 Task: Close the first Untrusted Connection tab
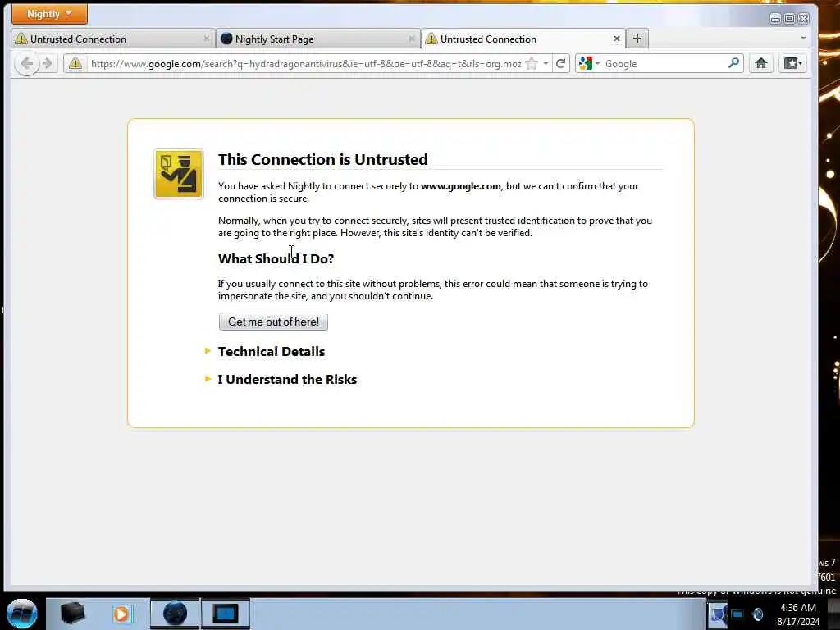(206, 39)
